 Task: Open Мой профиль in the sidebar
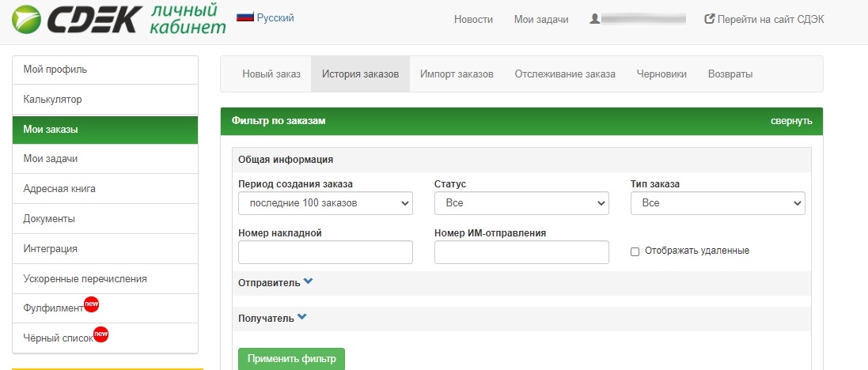click(x=105, y=70)
